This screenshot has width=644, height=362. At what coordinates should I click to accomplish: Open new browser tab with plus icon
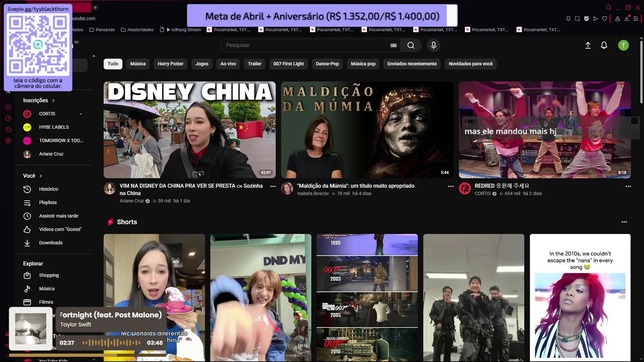(x=95, y=8)
